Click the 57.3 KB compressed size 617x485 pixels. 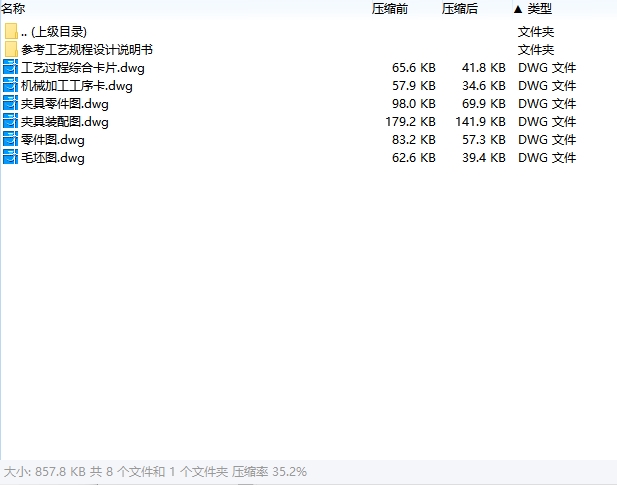coord(484,140)
